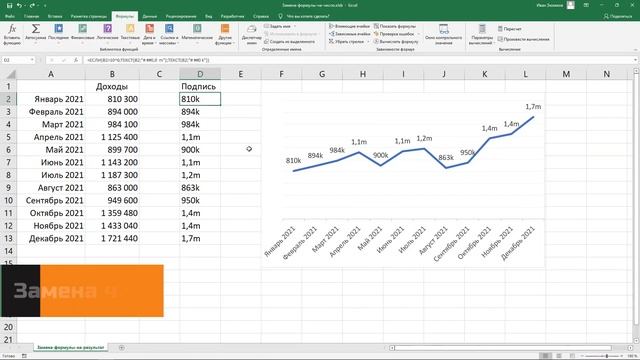Image resolution: width=640 pixels, height=360 pixels.
Task: Add new sheet with plus button
Action: click(121, 347)
